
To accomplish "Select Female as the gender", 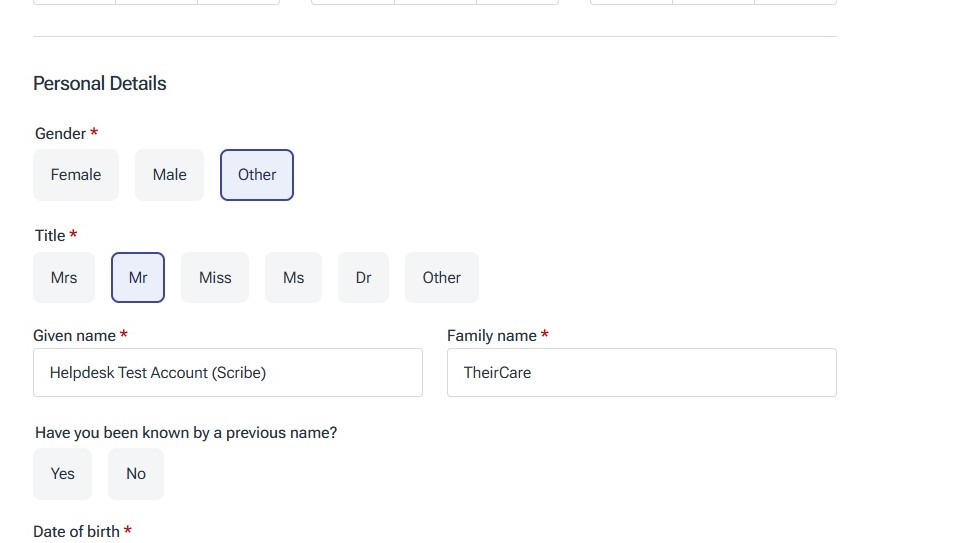I will 76,175.
